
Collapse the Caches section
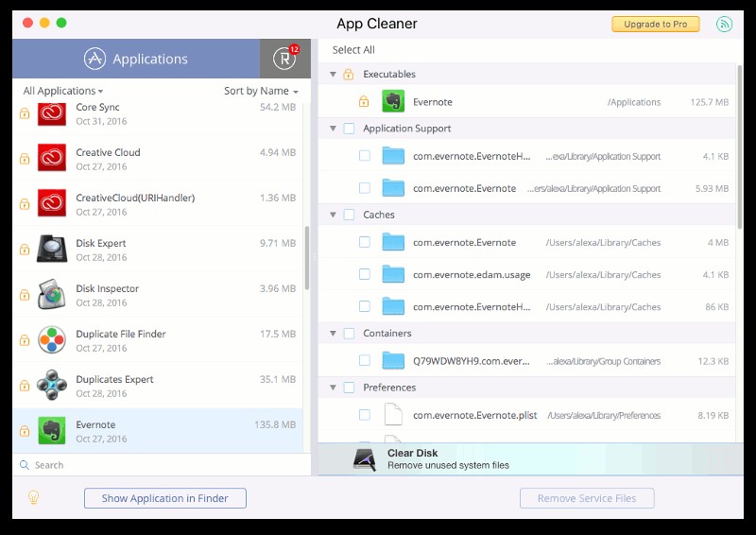tap(333, 215)
